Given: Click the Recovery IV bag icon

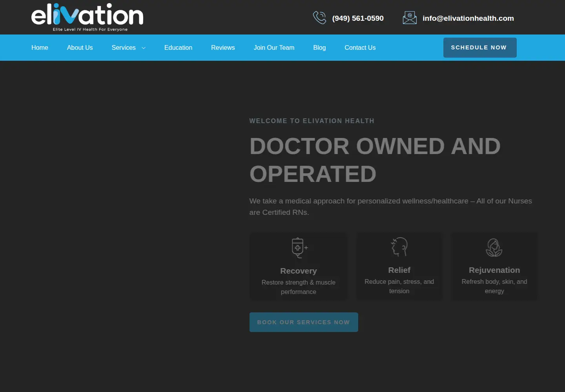Looking at the screenshot, I should [x=300, y=248].
